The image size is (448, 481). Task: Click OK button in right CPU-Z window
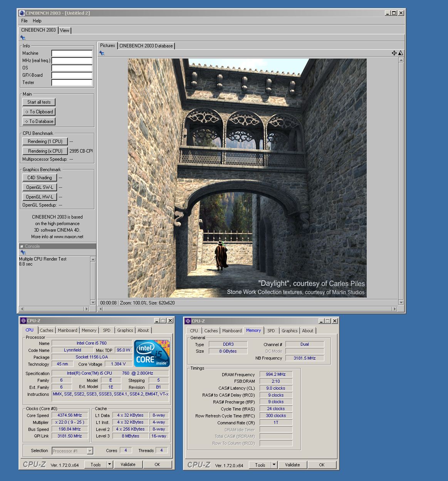[x=322, y=465]
